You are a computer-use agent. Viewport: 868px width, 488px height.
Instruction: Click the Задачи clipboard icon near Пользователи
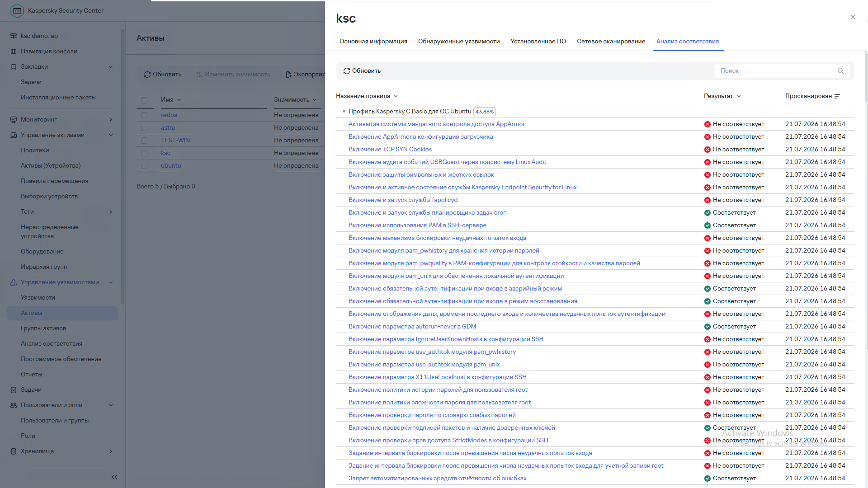pos(14,390)
